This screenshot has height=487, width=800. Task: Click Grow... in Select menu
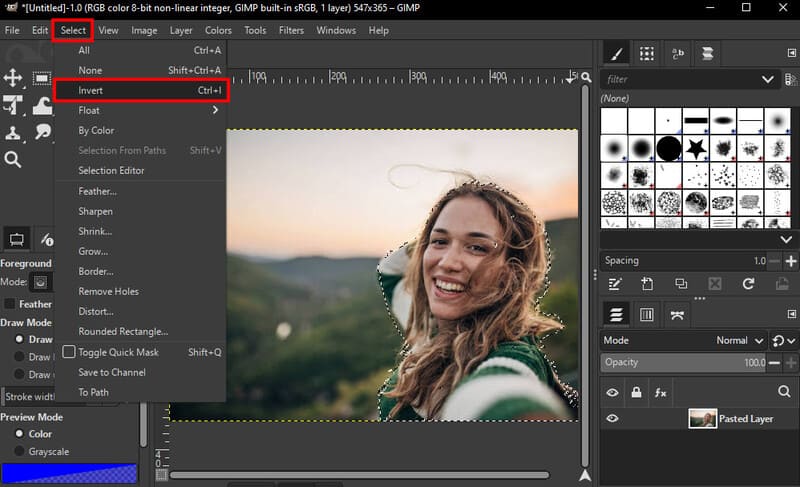click(x=141, y=251)
